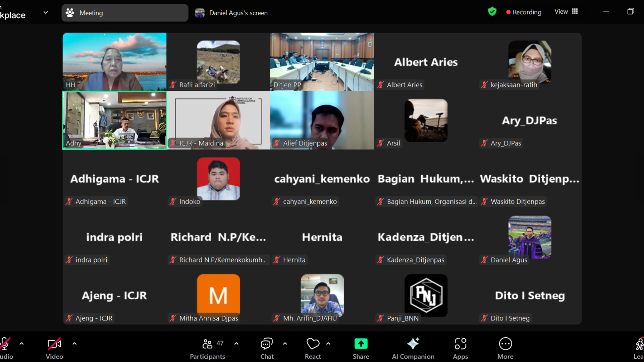644x362 pixels.
Task: Select the ICJR - Maidina video tile
Action: coord(218,120)
